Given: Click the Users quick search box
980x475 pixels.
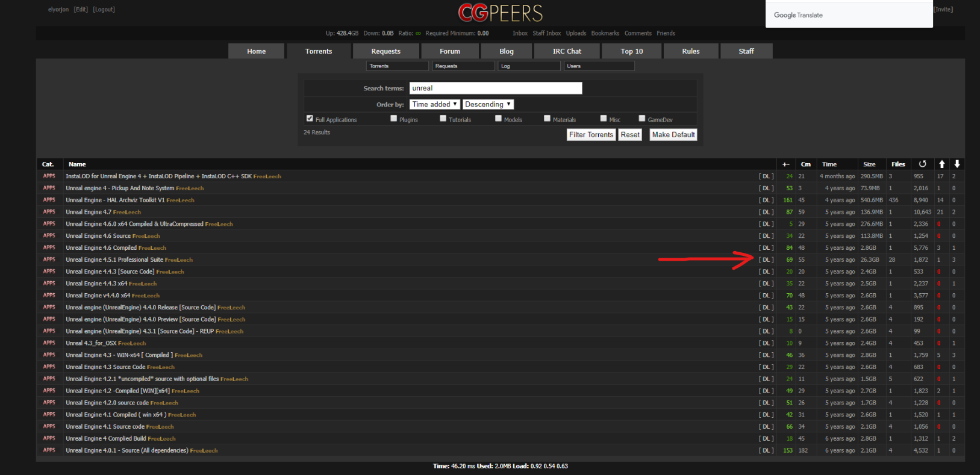Looking at the screenshot, I should coord(599,66).
